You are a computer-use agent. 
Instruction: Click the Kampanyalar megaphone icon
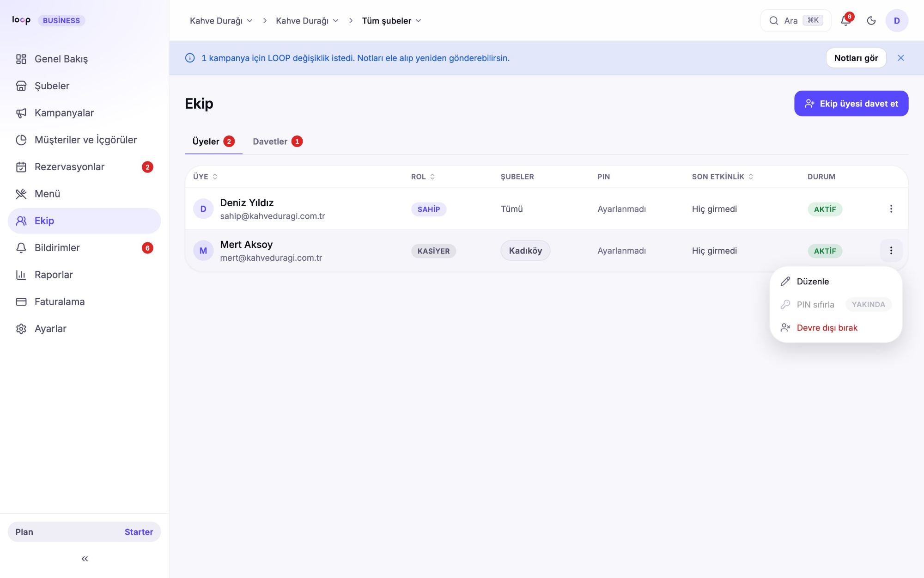coord(21,113)
